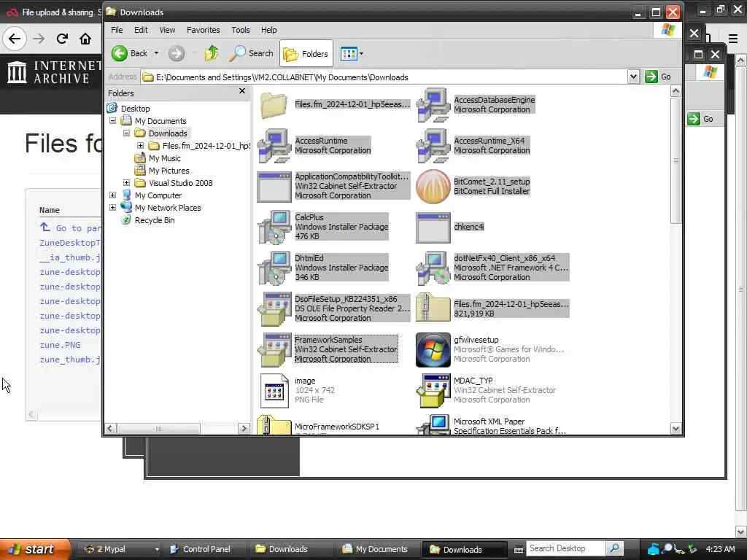
Task: Open the Windows start menu
Action: pyautogui.click(x=35, y=549)
